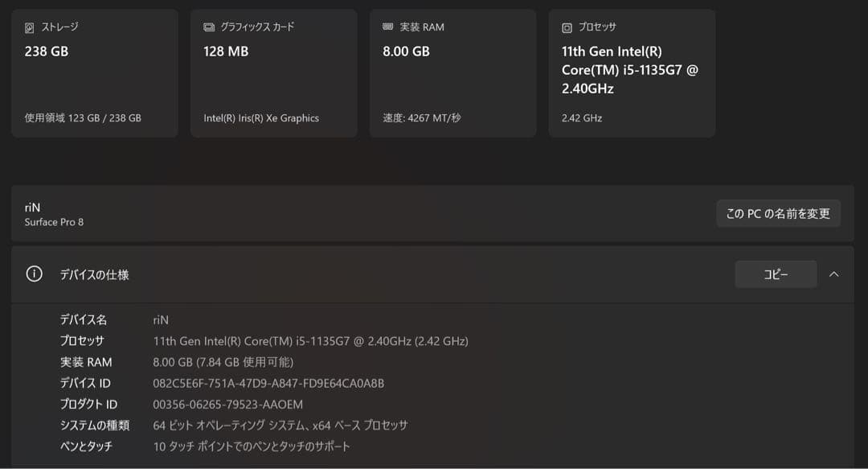The width and height of the screenshot is (868, 469).
Task: Click この PC の名前を変更
Action: pos(778,213)
